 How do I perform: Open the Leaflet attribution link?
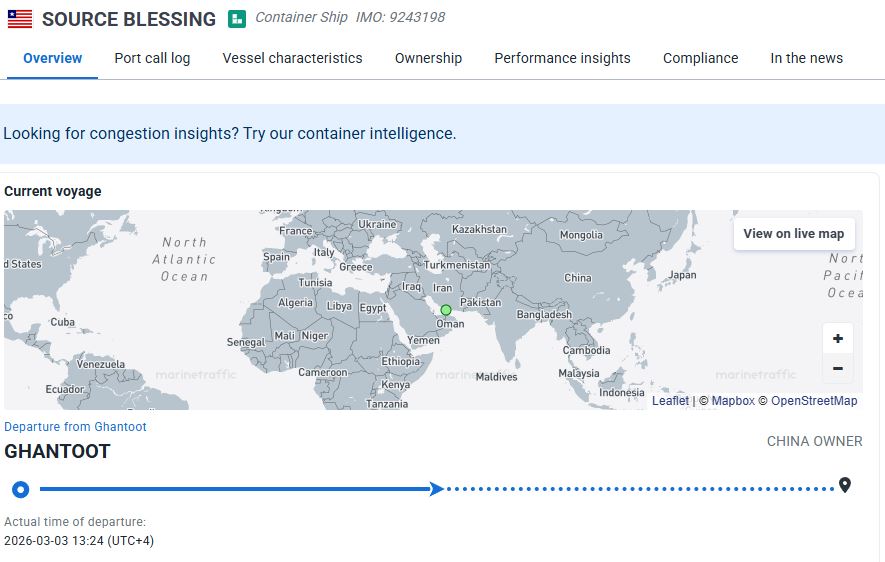click(670, 401)
